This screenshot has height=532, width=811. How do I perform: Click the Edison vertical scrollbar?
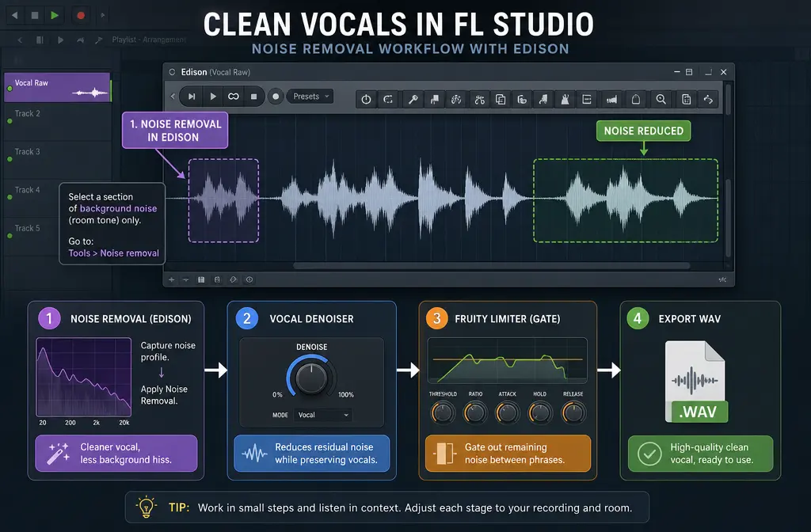coord(729,217)
